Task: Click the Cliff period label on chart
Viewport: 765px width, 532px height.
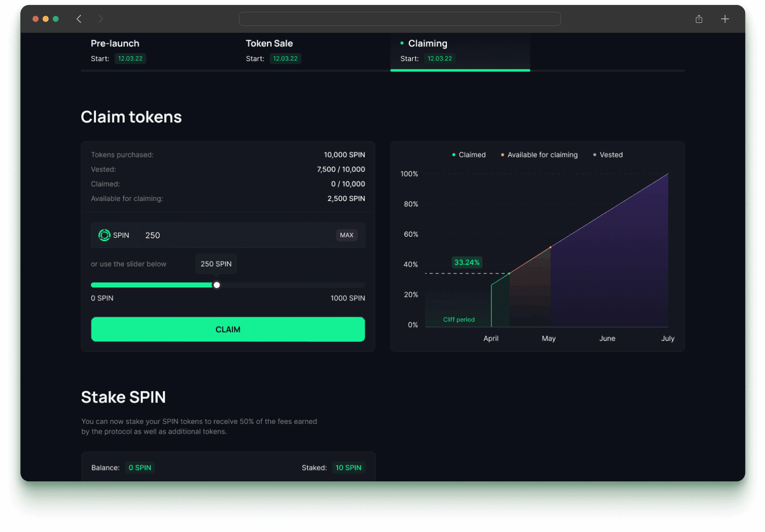Action: pyautogui.click(x=459, y=320)
